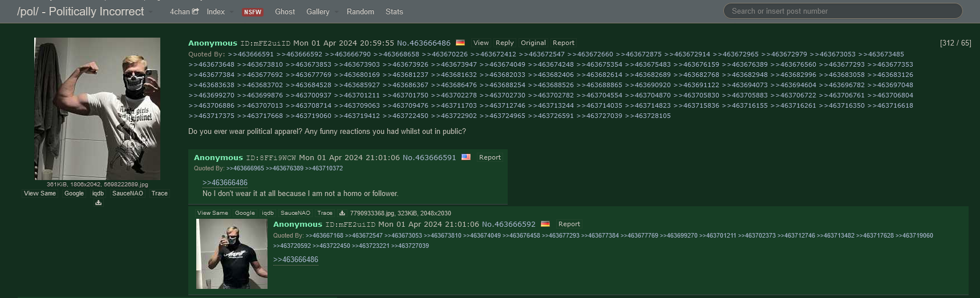Click the 'Do you ever wear political apparel?' text
Screen dimensions: 980x298
click(x=245, y=131)
